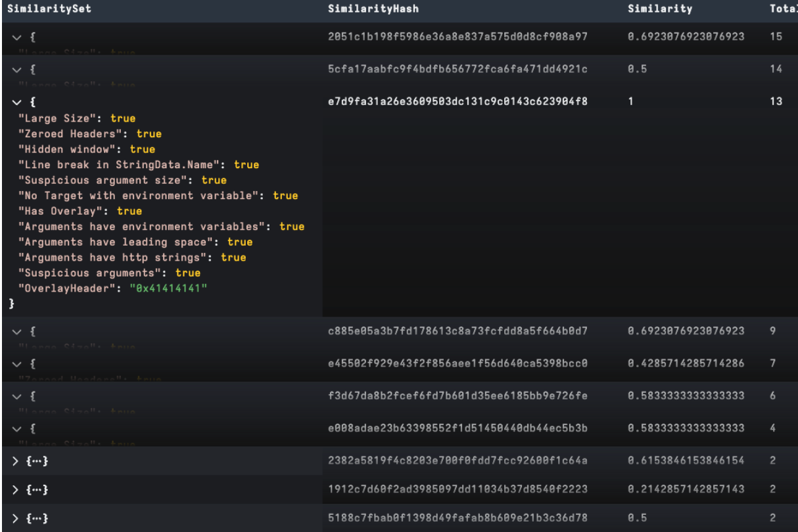Screen dimensions: 798x532
Task: Click the SimilarityHash column header
Action: coord(373,9)
